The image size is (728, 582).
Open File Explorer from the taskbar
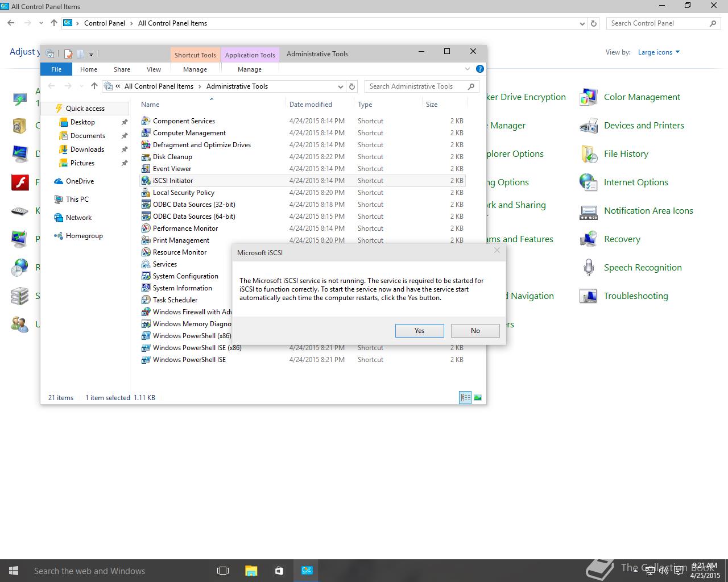(x=251, y=571)
